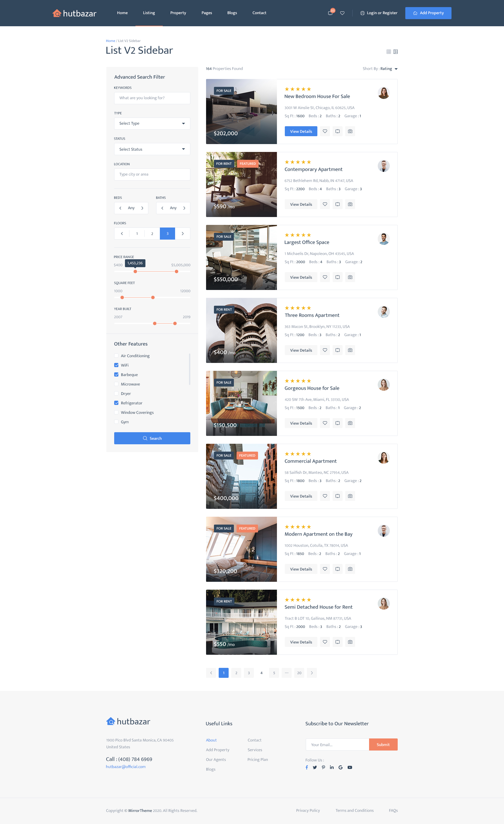Tick the Gym feature checkbox

pos(116,422)
